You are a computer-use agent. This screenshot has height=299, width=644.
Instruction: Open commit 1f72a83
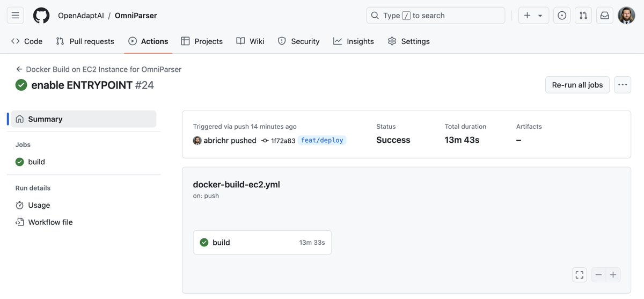283,141
